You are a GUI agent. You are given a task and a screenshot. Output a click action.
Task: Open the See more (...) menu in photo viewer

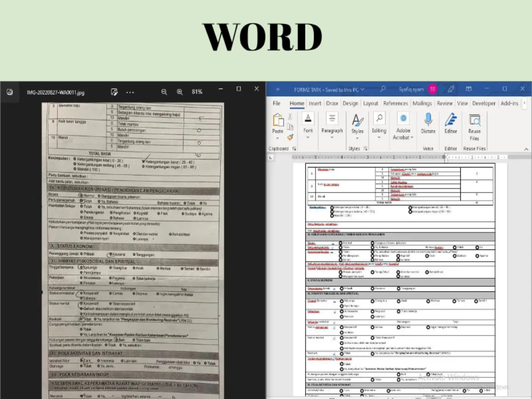click(130, 92)
